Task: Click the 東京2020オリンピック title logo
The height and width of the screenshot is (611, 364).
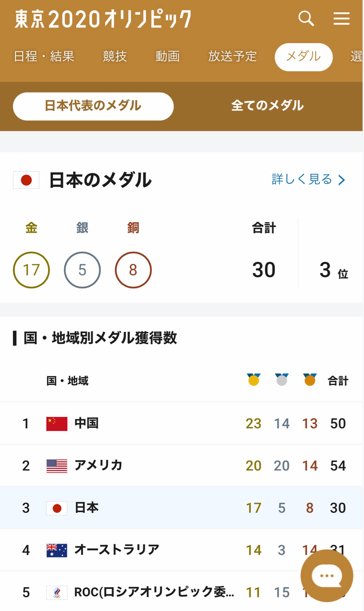Action: coord(103,19)
